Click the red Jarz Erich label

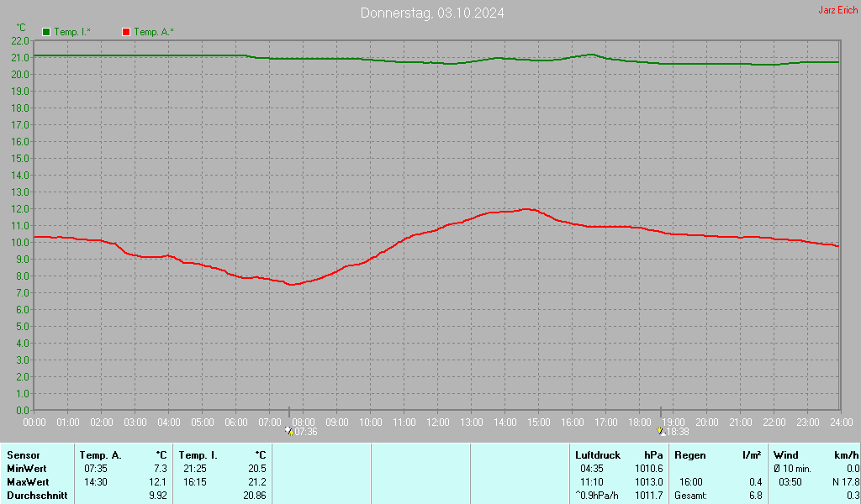[x=838, y=10]
